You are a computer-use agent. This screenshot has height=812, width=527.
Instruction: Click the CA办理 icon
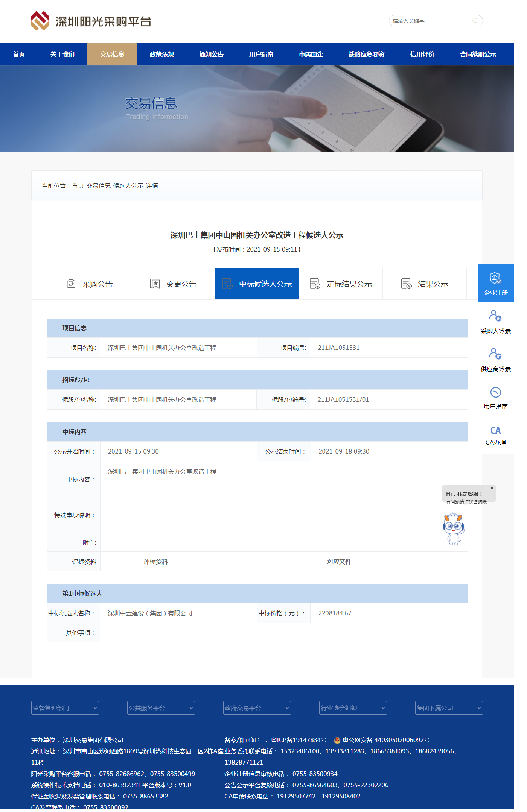[x=495, y=430]
